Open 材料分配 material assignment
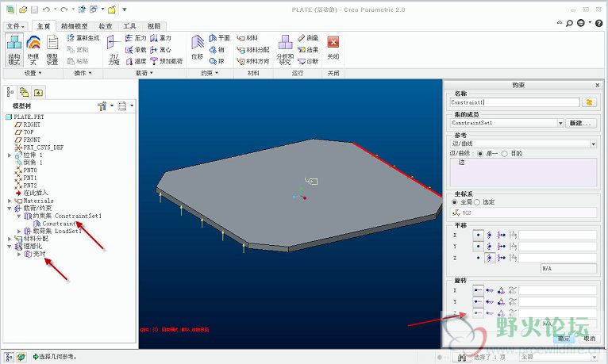The width and height of the screenshot is (608, 364). pyautogui.click(x=253, y=50)
